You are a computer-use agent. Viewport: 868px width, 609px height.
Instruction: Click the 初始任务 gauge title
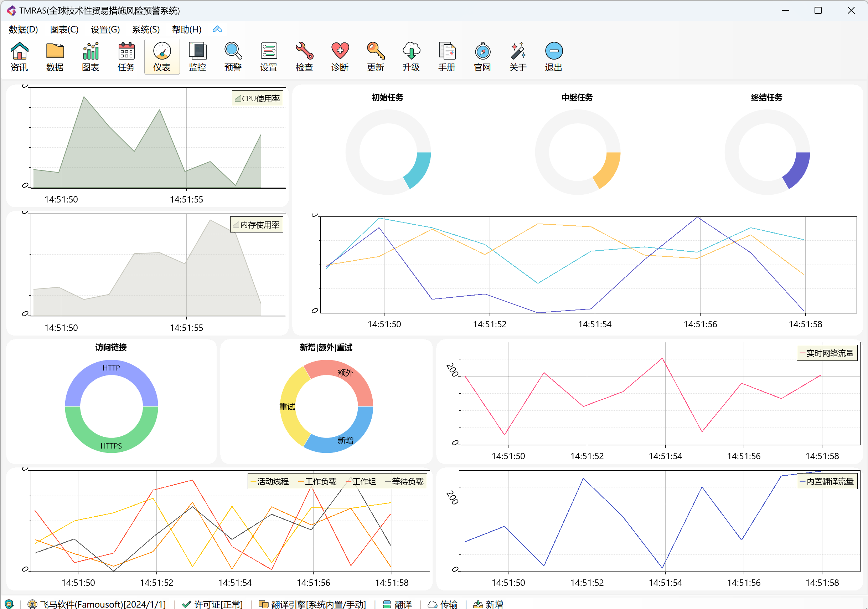tap(388, 98)
